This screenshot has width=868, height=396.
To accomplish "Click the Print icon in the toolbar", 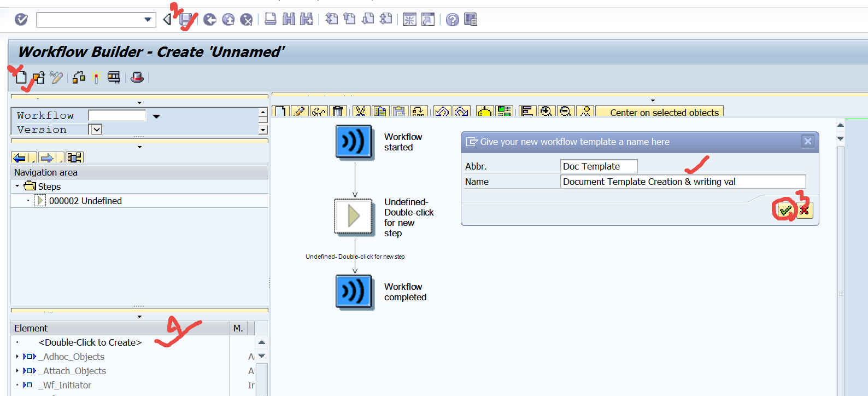I will tap(271, 20).
